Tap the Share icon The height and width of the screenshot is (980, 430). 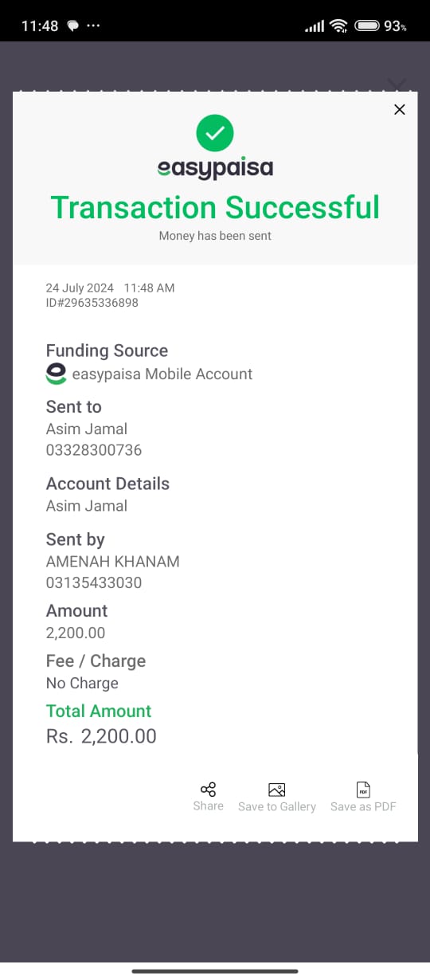208,790
